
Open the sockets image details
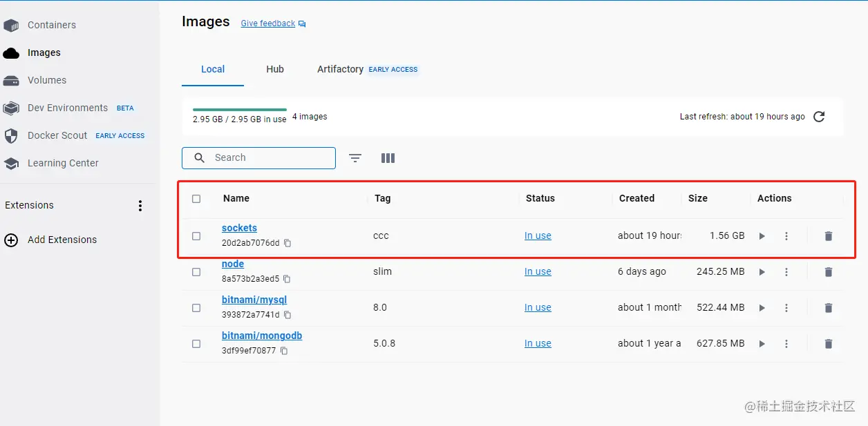[x=239, y=228]
